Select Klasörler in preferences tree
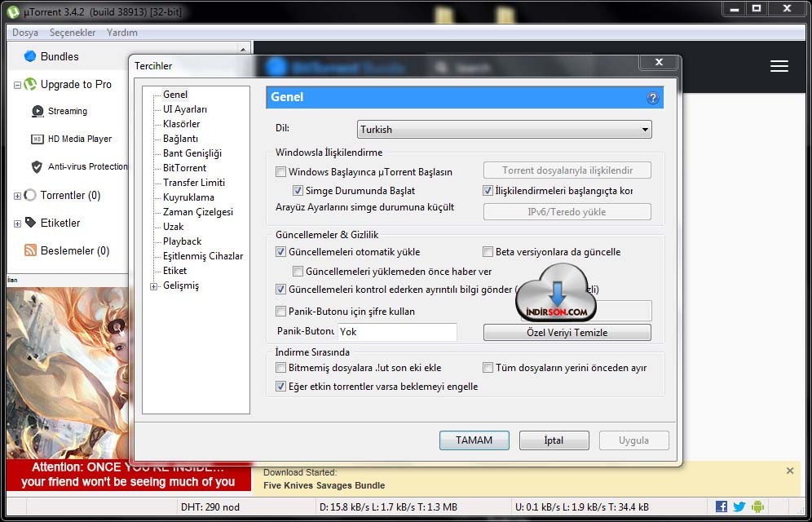The width and height of the screenshot is (812, 522). (181, 124)
